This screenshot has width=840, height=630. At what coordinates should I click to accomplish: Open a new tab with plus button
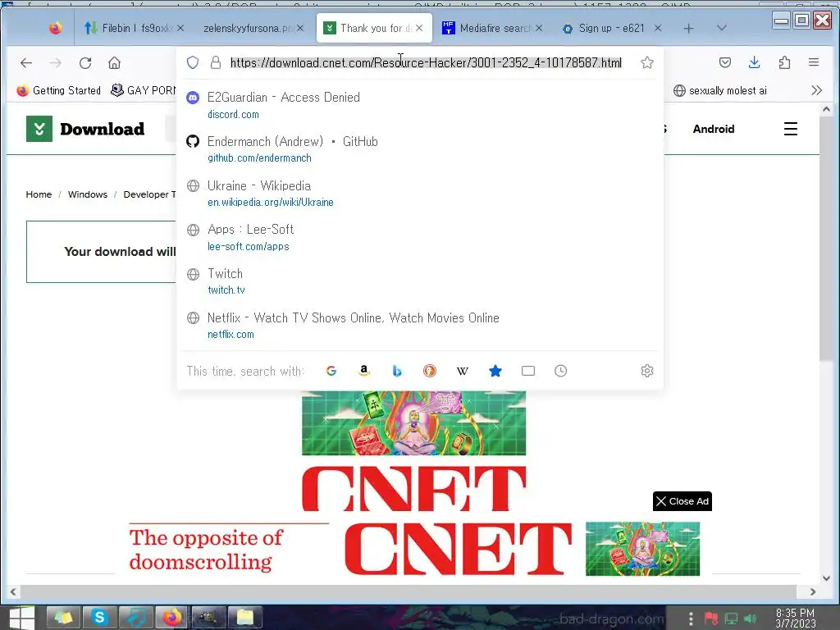pos(689,28)
